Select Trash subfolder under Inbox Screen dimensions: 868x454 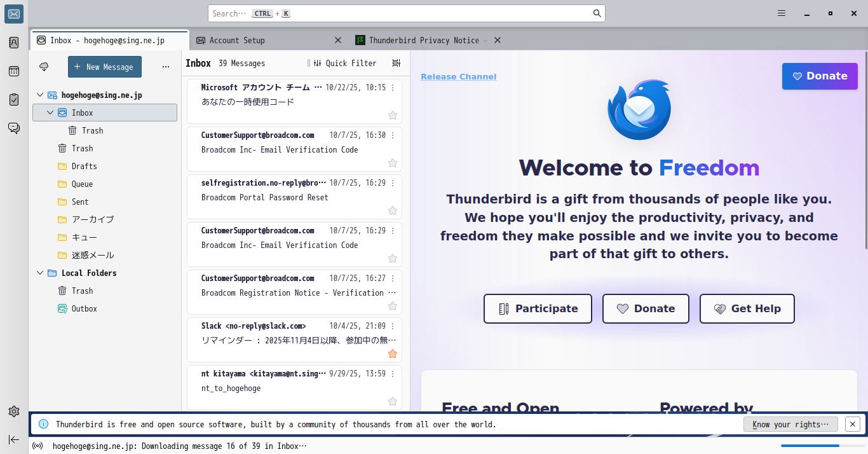(x=105, y=130)
